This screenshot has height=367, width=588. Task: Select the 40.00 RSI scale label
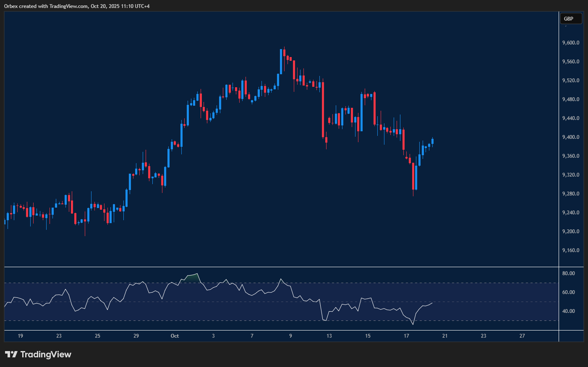(x=568, y=311)
